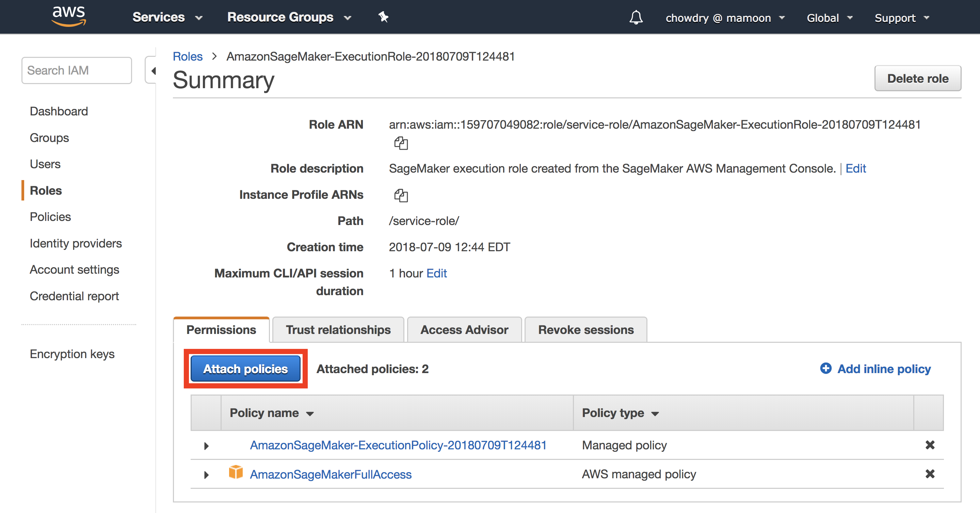Click the plus icon beside Add inline policy
980x513 pixels.
click(825, 368)
